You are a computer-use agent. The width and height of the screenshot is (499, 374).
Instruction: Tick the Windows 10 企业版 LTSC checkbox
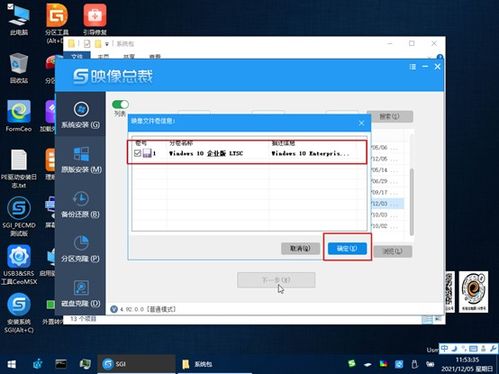[x=137, y=153]
